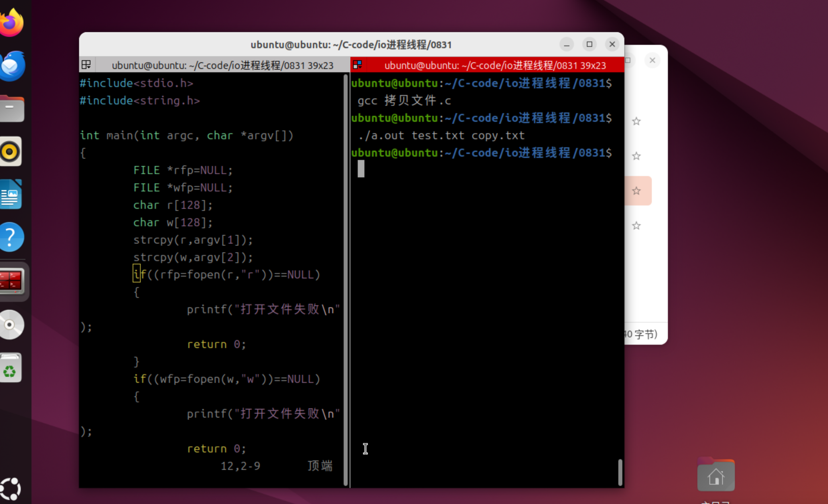Click the 'char w[128];' line
Image resolution: width=828 pixels, height=504 pixels.
click(173, 223)
